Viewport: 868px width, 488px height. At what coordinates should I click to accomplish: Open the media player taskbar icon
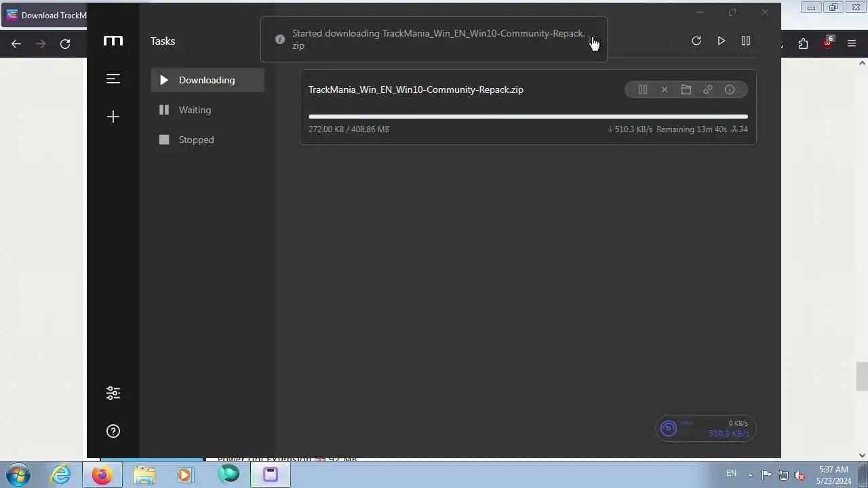click(185, 474)
